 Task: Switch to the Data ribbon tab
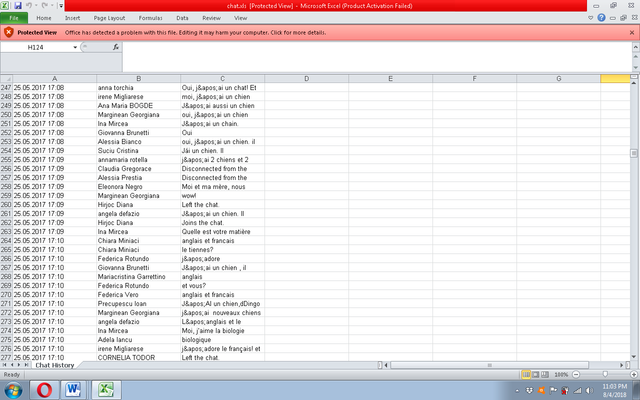tap(182, 18)
